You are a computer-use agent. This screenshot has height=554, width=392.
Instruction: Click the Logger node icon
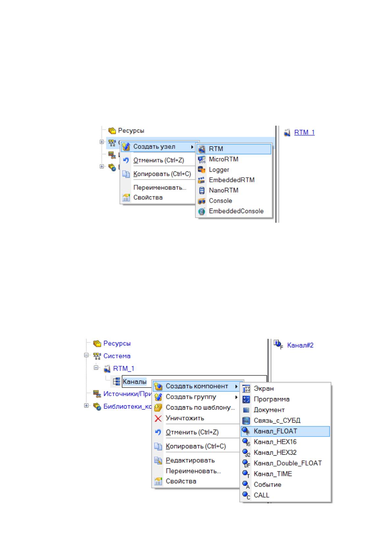click(202, 170)
